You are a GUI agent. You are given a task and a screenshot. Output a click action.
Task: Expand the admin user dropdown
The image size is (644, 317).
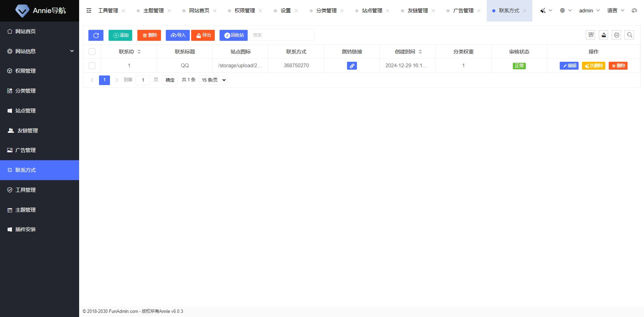[589, 10]
